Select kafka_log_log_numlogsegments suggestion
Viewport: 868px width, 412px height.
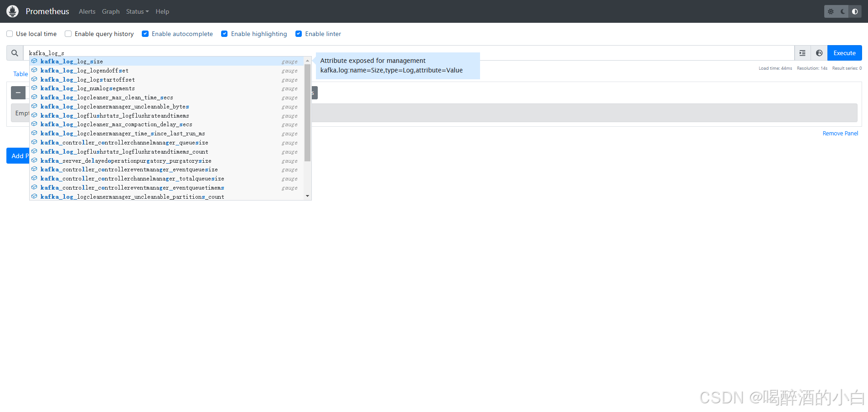tap(167, 88)
